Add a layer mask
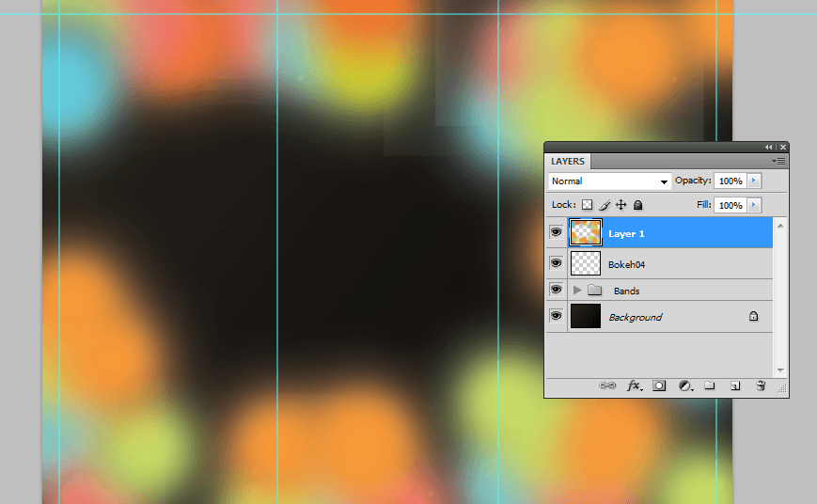 pyautogui.click(x=660, y=386)
